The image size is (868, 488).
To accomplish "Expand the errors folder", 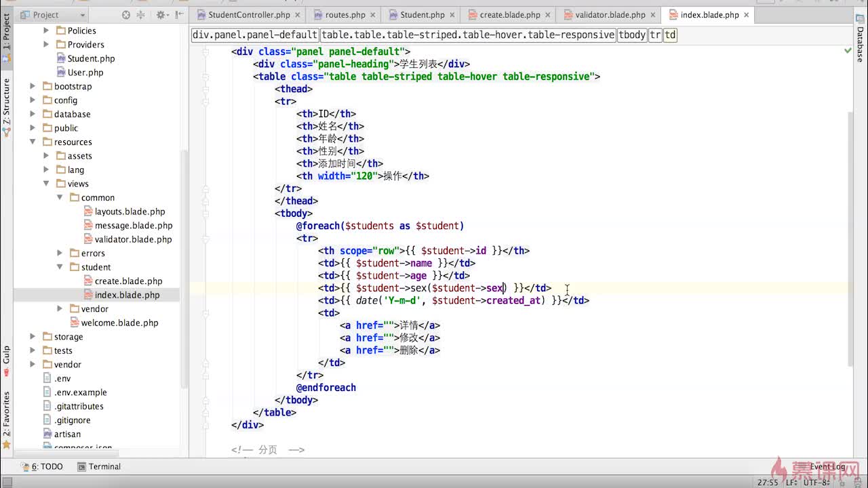I will (x=60, y=253).
